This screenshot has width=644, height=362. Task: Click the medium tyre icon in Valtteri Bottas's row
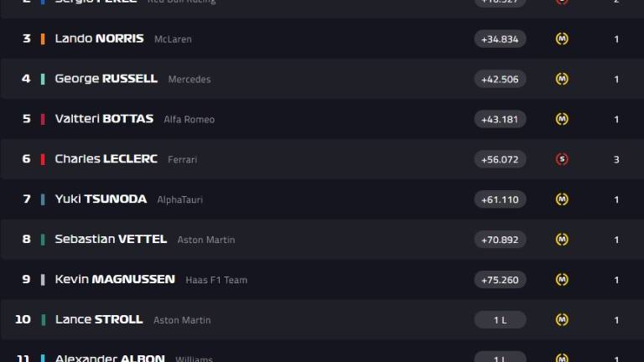point(562,119)
